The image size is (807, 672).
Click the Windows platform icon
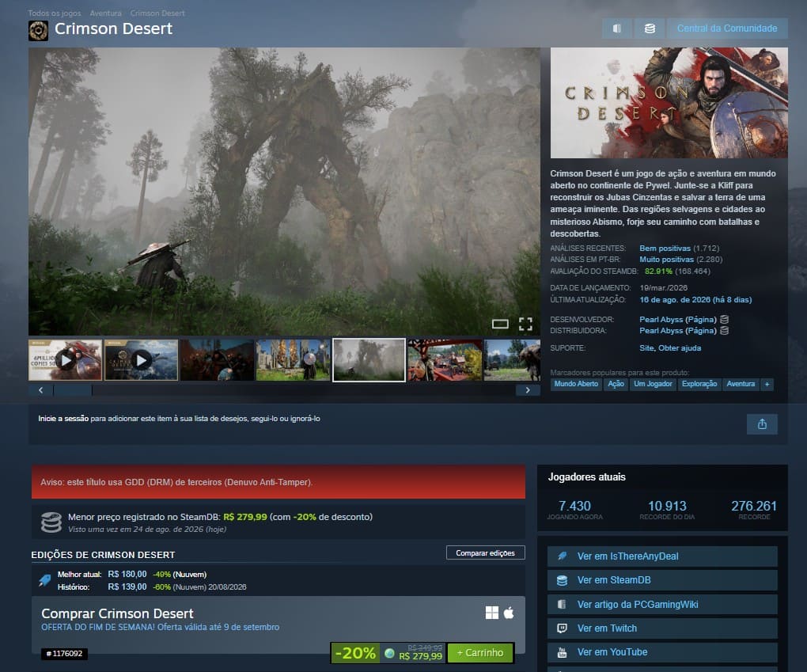coord(492,613)
